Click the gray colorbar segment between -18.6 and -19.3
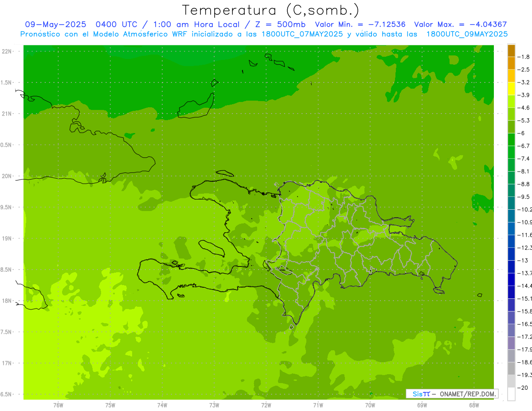Screen dimensions: 532x411 tap(511, 368)
